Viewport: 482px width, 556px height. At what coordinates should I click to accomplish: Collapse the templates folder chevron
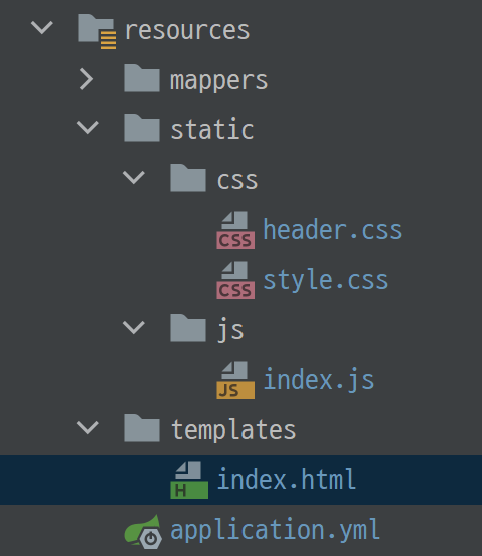pyautogui.click(x=88, y=427)
